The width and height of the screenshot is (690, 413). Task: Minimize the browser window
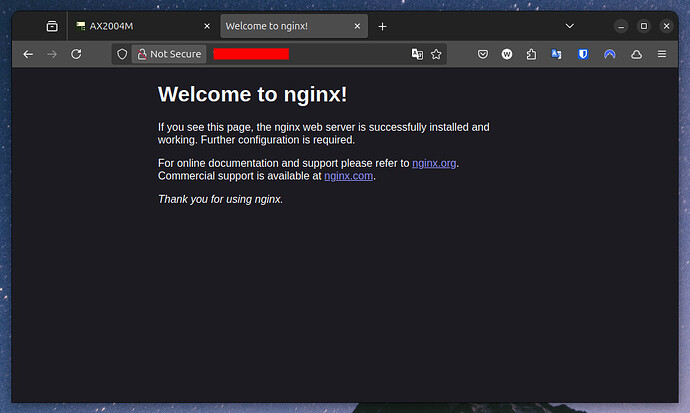pyautogui.click(x=621, y=26)
